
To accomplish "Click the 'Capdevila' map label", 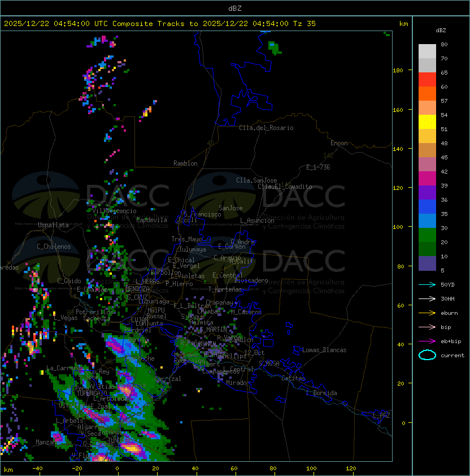I will click(x=152, y=220).
